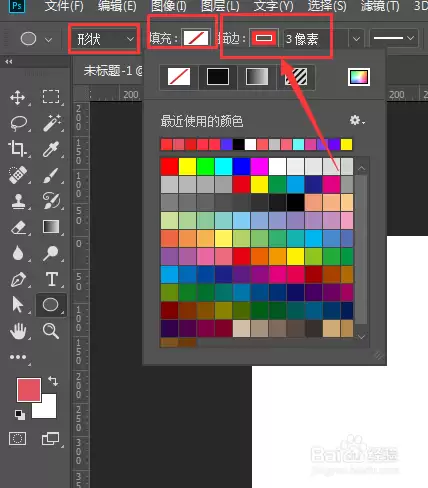Select the Ellipse shape tool in toolbox
This screenshot has height=488, width=428.
pyautogui.click(x=50, y=304)
